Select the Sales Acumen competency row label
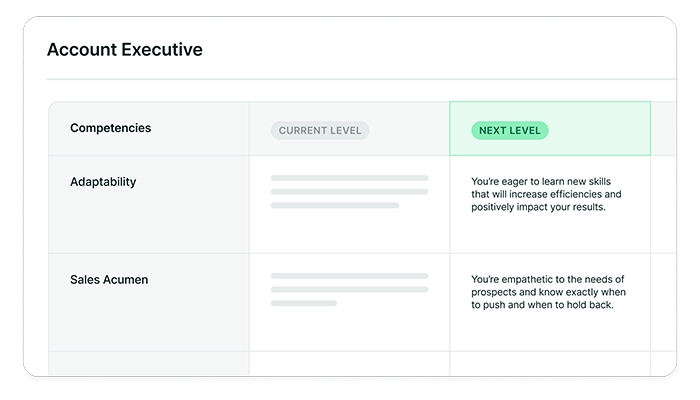Viewport: 700px width, 400px height. click(x=109, y=280)
